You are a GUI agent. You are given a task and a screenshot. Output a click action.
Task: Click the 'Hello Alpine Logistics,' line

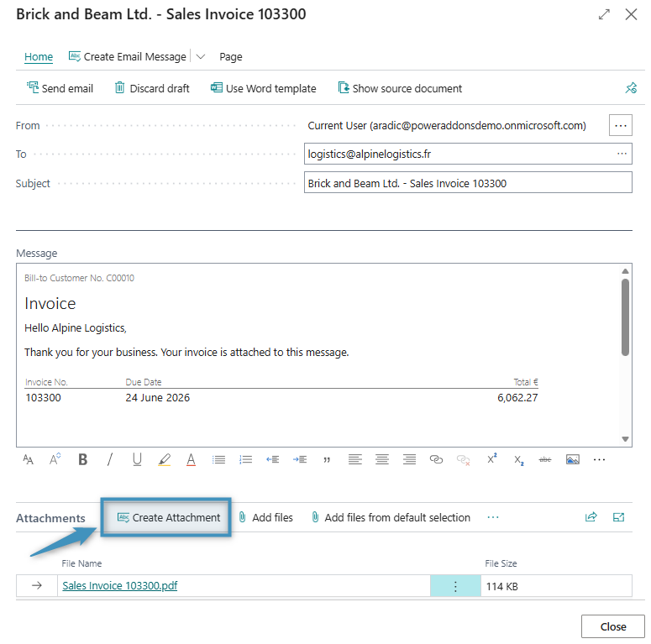(x=75, y=327)
